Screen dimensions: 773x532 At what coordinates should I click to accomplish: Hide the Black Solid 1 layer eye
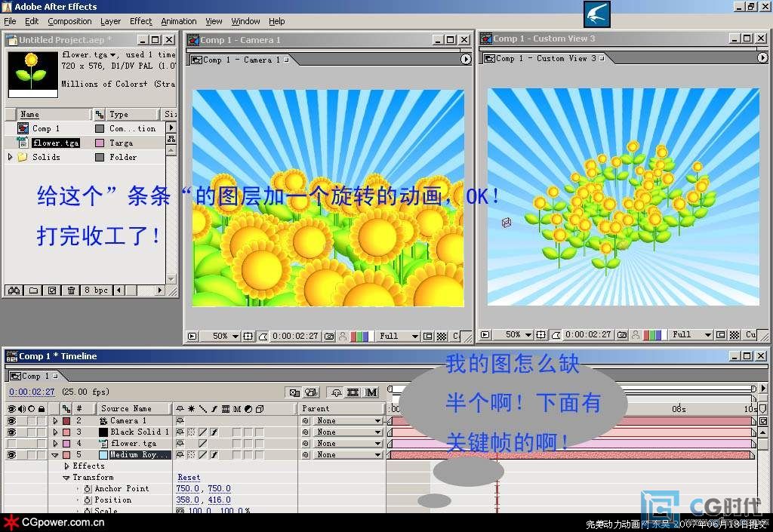click(x=11, y=432)
